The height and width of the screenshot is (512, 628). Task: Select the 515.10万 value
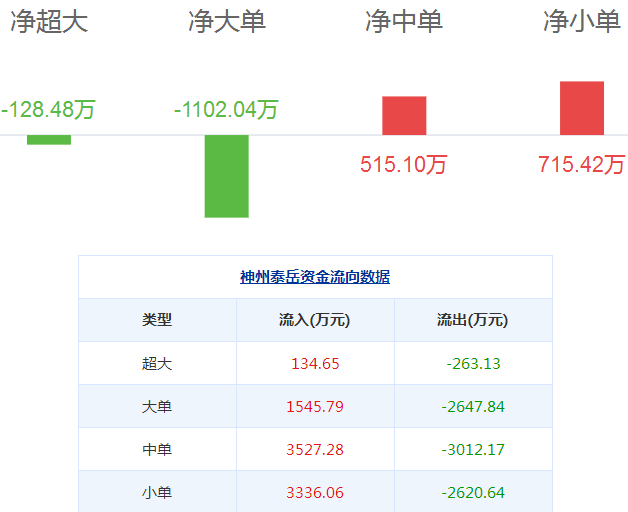pyautogui.click(x=403, y=164)
